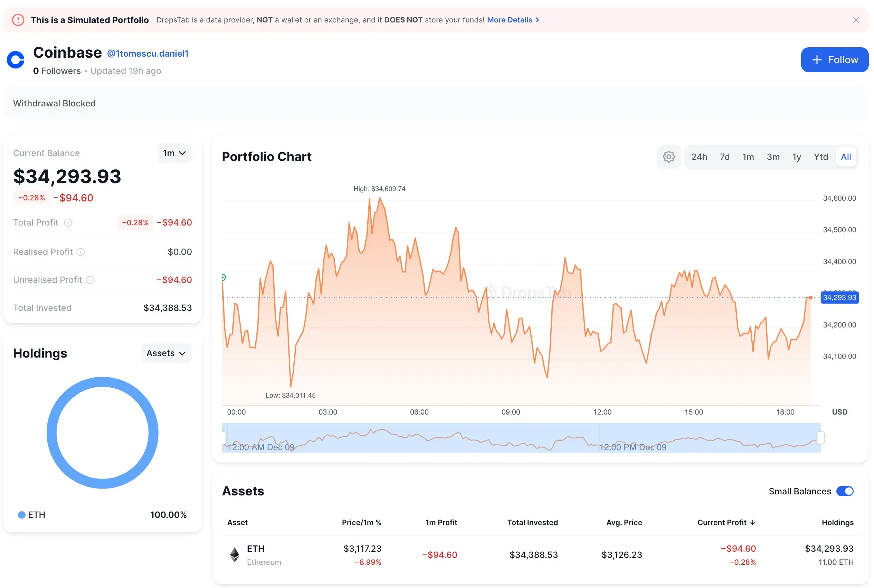This screenshot has height=588, width=874.
Task: Open the 1m dropdown beside Current Balance
Action: 174,153
